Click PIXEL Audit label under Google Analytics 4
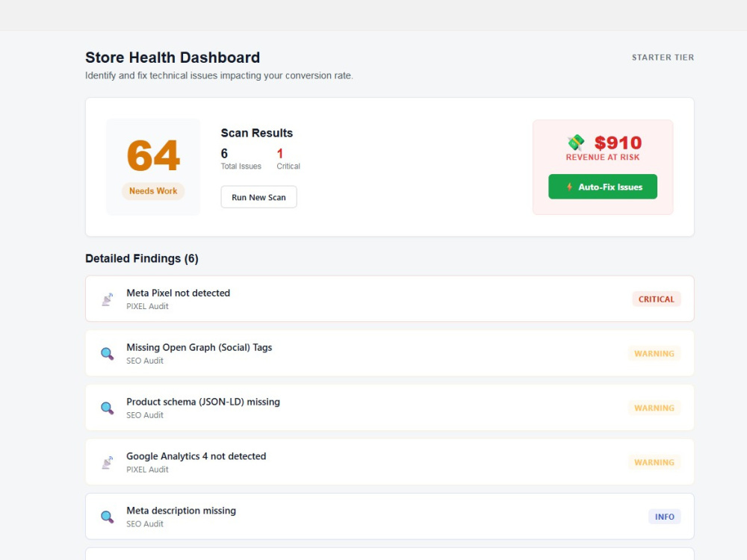The image size is (747, 560). click(147, 469)
